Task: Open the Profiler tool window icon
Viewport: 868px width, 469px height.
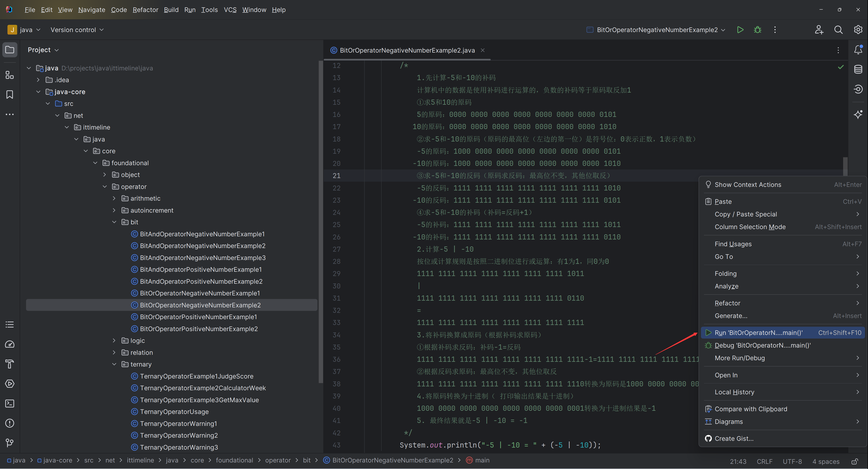Action: 10,344
